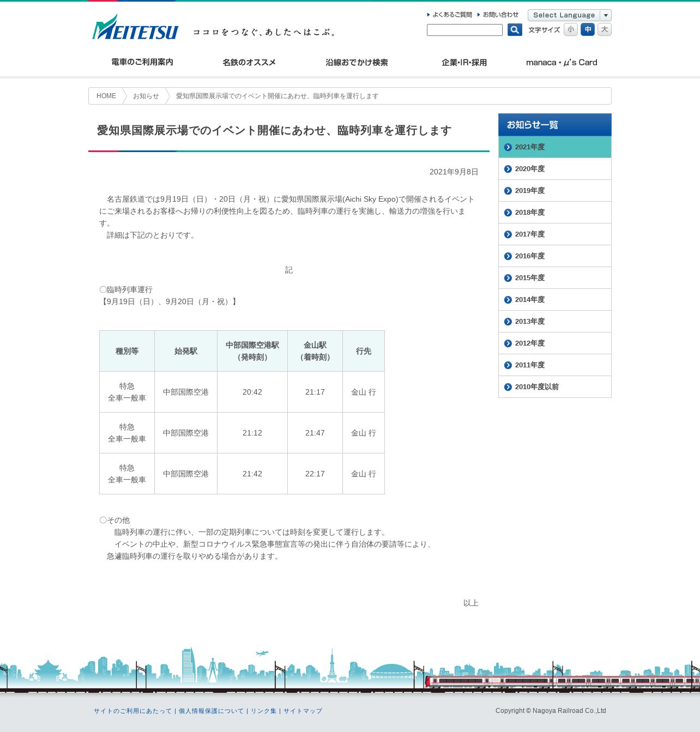
Task: Select 2017年度 in sidebar
Action: (555, 234)
